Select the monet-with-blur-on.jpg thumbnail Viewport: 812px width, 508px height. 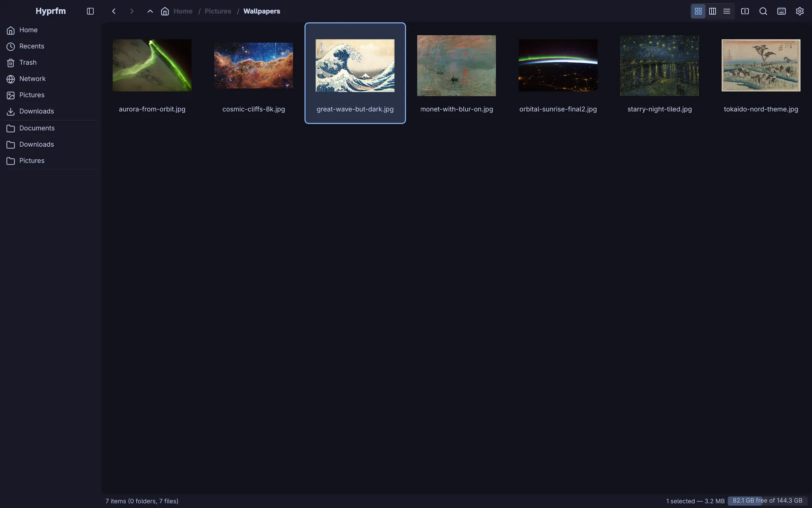(456, 65)
